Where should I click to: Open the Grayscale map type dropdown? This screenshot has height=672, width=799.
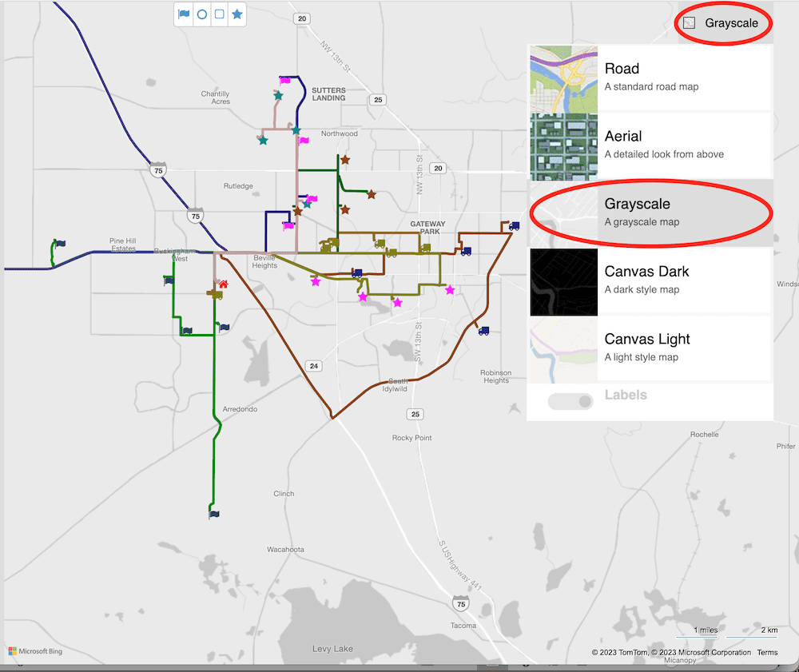(724, 23)
